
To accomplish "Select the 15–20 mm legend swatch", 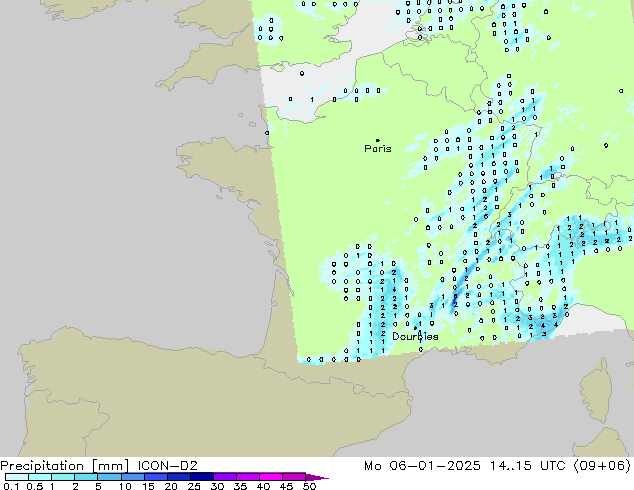I will 155,477.
